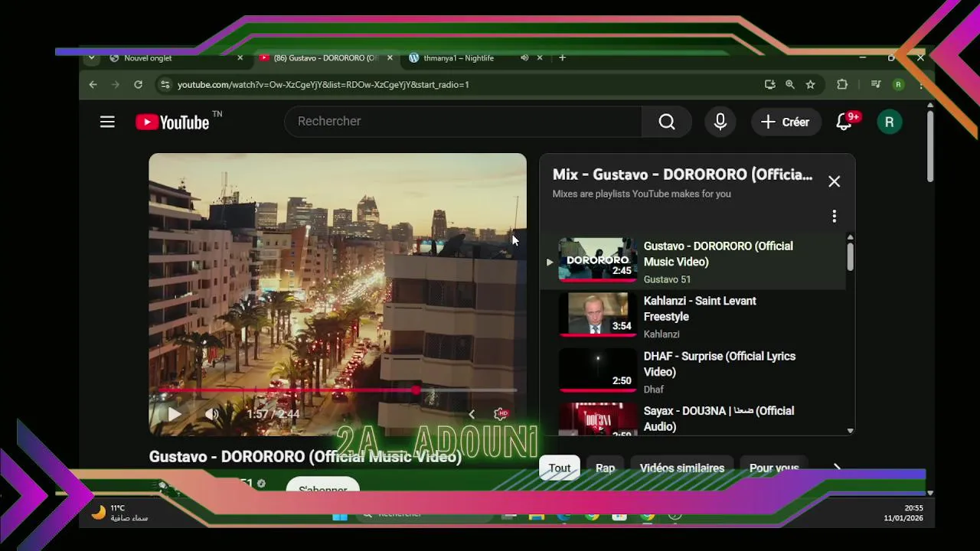980x551 pixels.
Task: Click the youtube.com address bar URL
Action: 323,84
